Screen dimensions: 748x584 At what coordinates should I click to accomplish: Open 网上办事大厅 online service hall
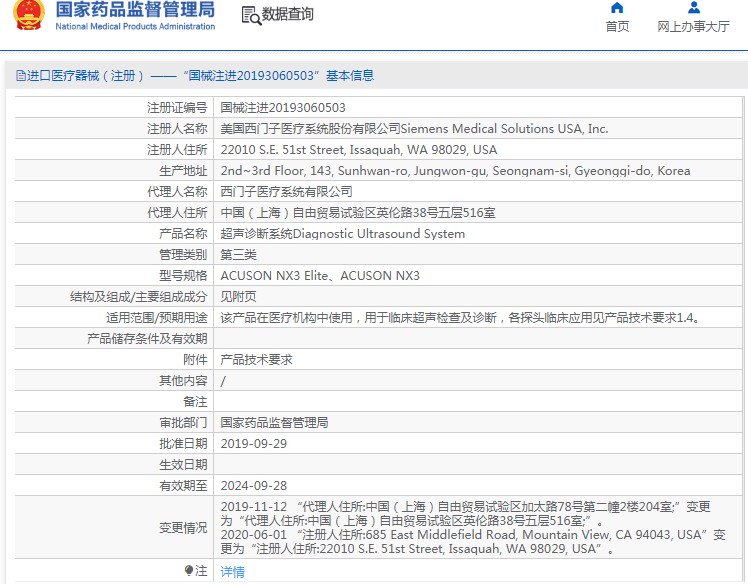693,26
